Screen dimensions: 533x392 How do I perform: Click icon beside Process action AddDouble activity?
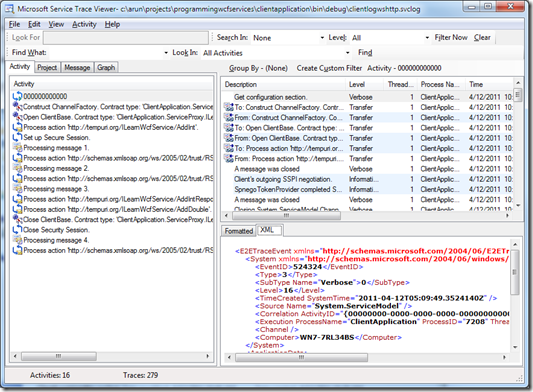17,209
